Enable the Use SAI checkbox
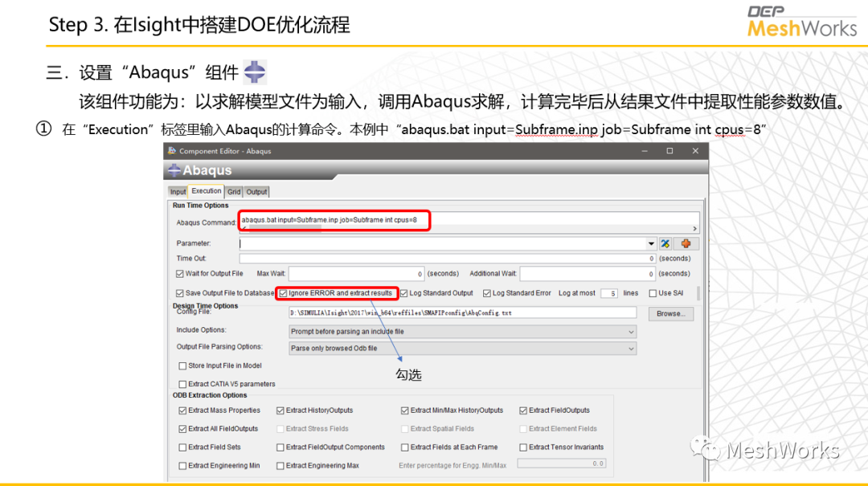This screenshot has height=486, width=868. coord(653,293)
